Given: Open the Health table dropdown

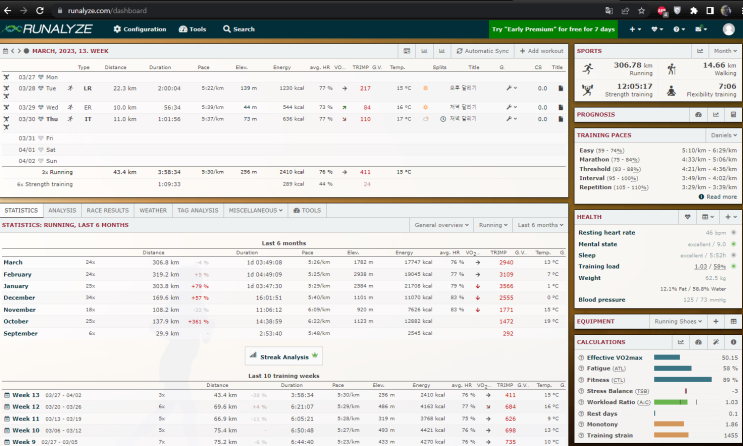Looking at the screenshot, I should point(707,217).
